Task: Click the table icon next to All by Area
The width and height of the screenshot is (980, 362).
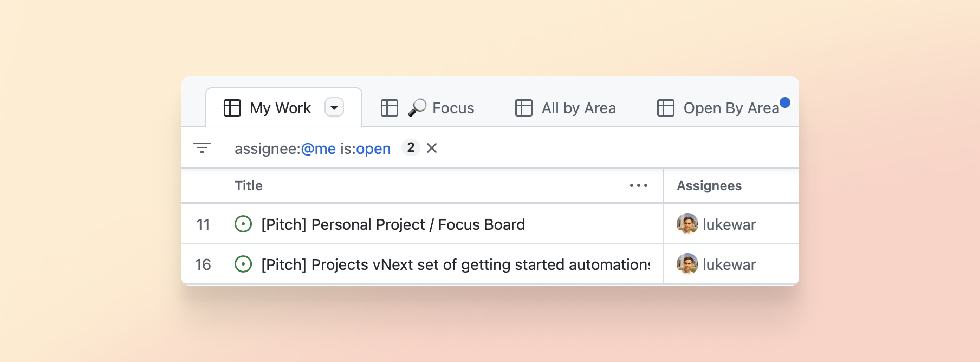Action: click(x=523, y=108)
